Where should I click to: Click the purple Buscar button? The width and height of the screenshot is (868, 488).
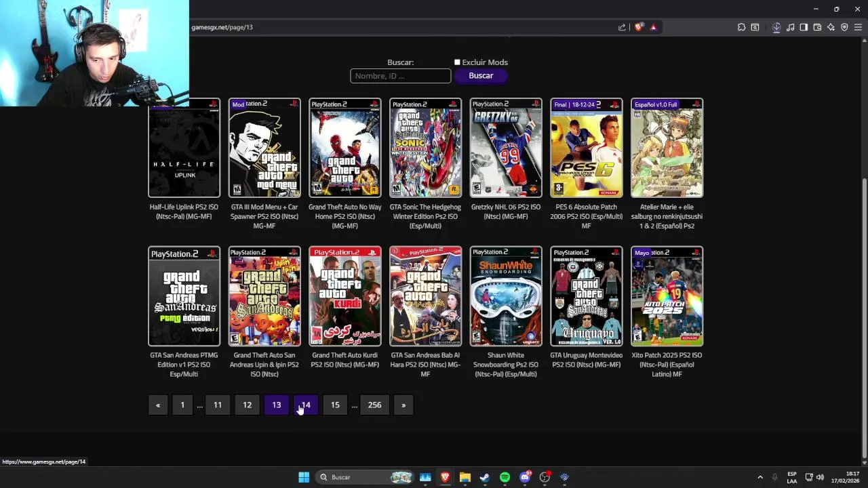coord(481,76)
